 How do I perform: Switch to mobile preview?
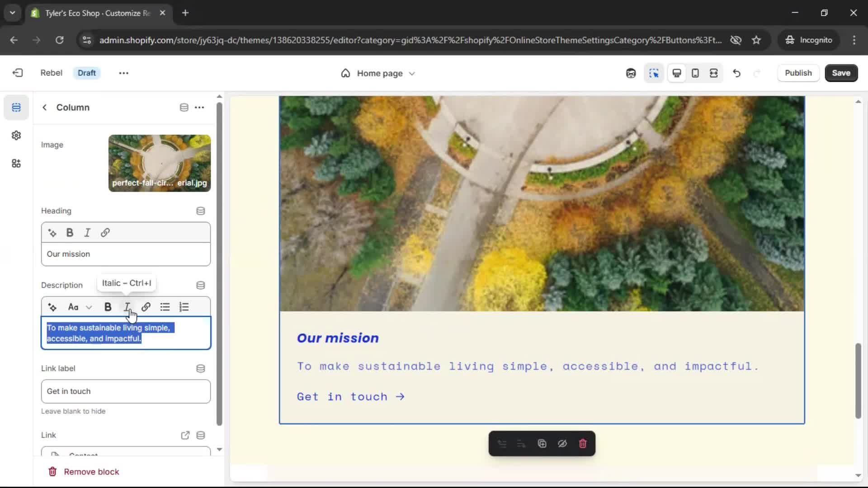(x=695, y=73)
